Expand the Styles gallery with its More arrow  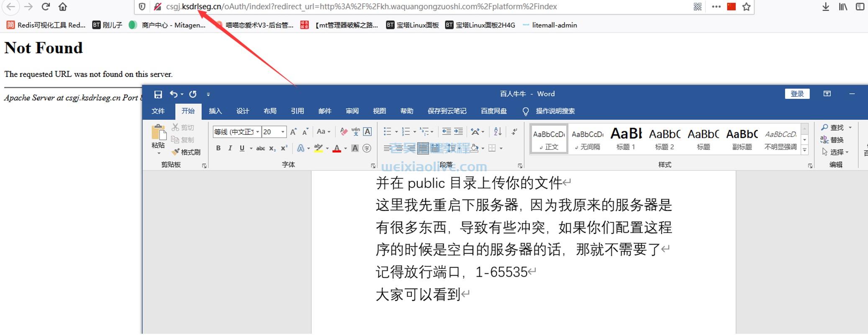pyautogui.click(x=804, y=149)
